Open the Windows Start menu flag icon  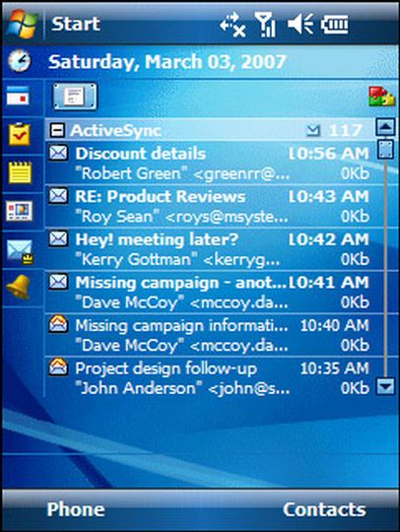click(22, 24)
